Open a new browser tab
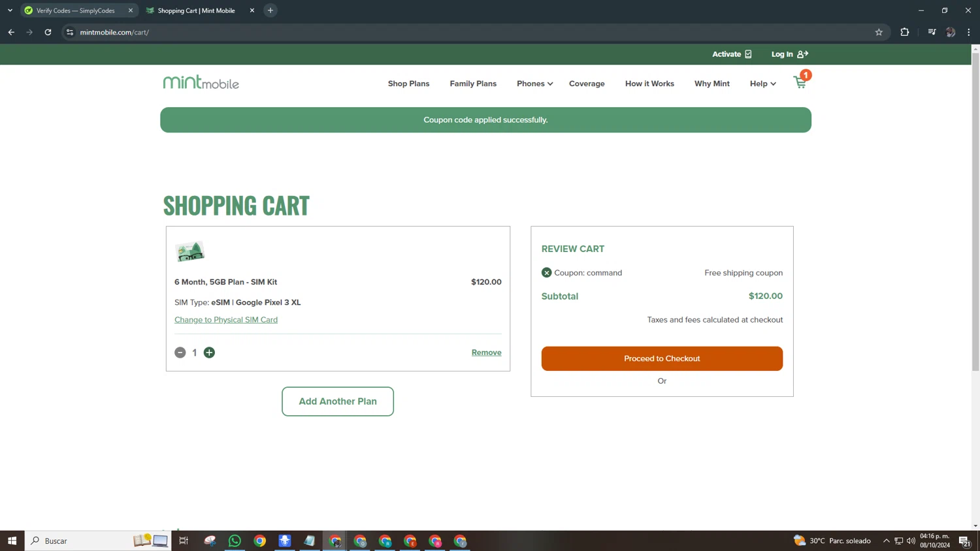980x551 pixels. coord(270,10)
